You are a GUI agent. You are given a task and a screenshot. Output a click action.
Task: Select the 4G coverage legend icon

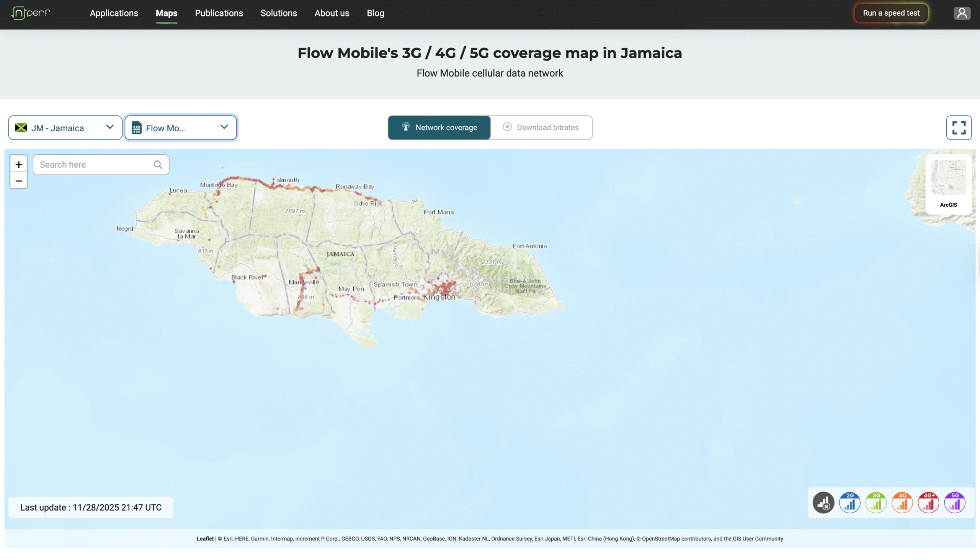pos(902,502)
